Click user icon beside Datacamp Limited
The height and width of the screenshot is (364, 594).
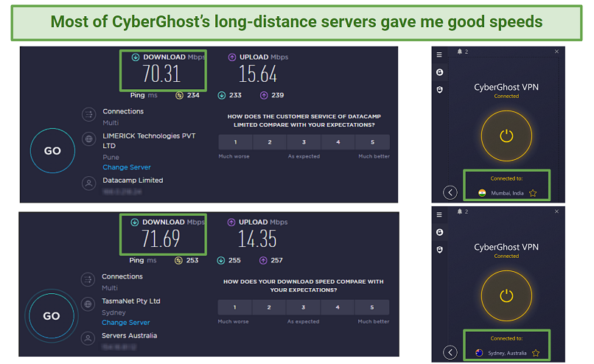pos(88,183)
